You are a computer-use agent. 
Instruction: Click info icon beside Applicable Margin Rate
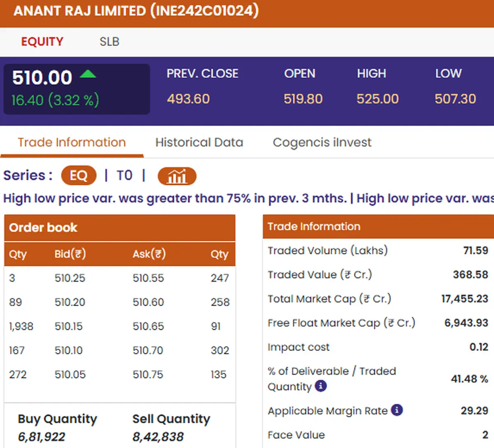tap(397, 410)
